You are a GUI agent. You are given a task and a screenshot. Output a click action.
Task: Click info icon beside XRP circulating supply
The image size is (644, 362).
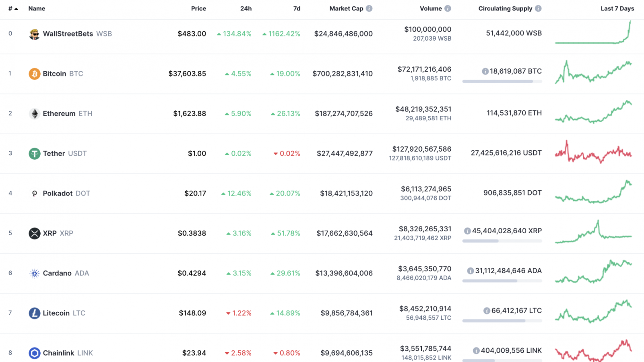pyautogui.click(x=467, y=231)
